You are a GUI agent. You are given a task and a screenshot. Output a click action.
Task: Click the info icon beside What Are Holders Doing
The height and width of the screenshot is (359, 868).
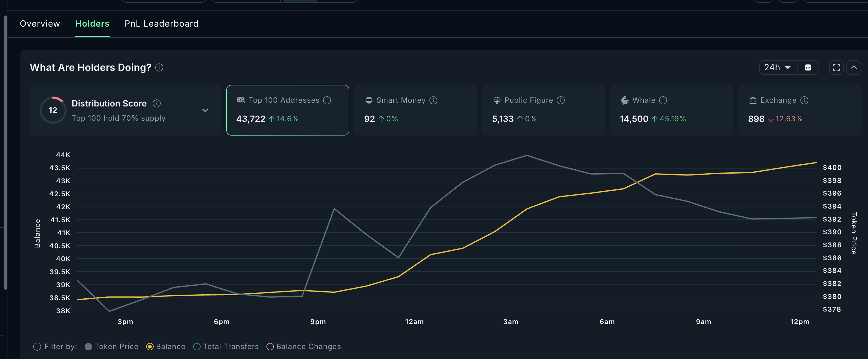pyautogui.click(x=159, y=68)
